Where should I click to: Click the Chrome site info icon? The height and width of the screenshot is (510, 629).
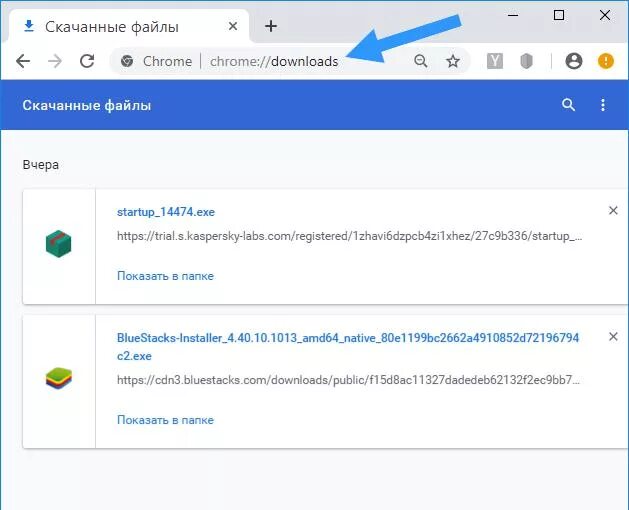127,61
